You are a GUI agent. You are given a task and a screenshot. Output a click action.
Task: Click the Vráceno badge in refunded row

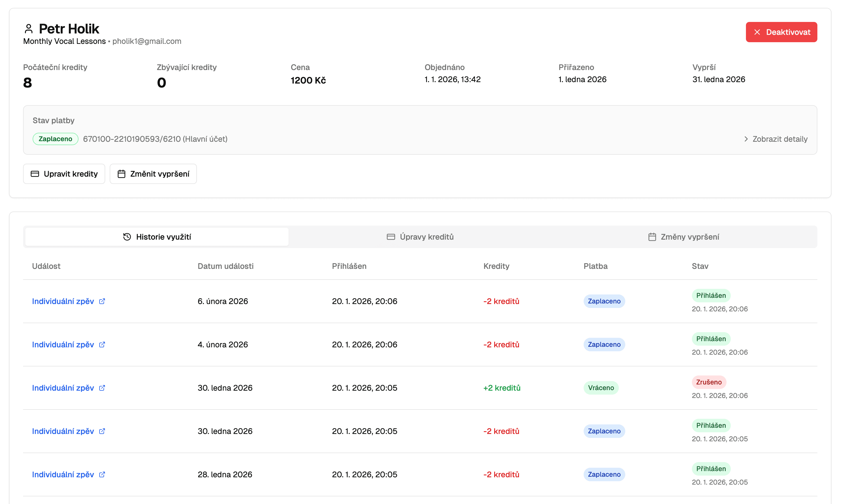point(601,388)
